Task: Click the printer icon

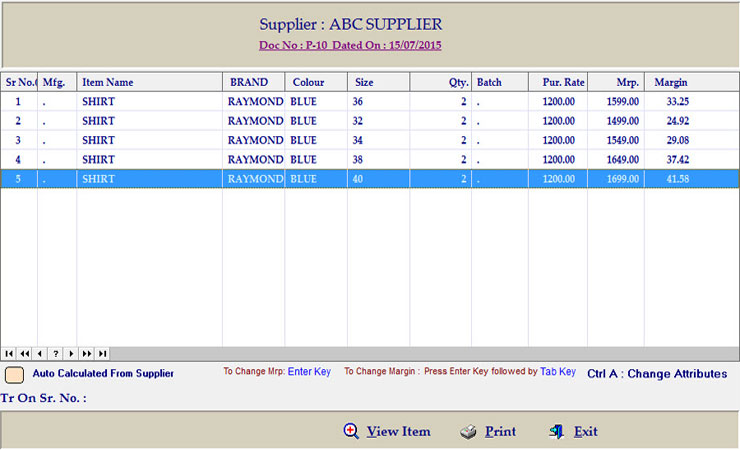Action: (468, 432)
